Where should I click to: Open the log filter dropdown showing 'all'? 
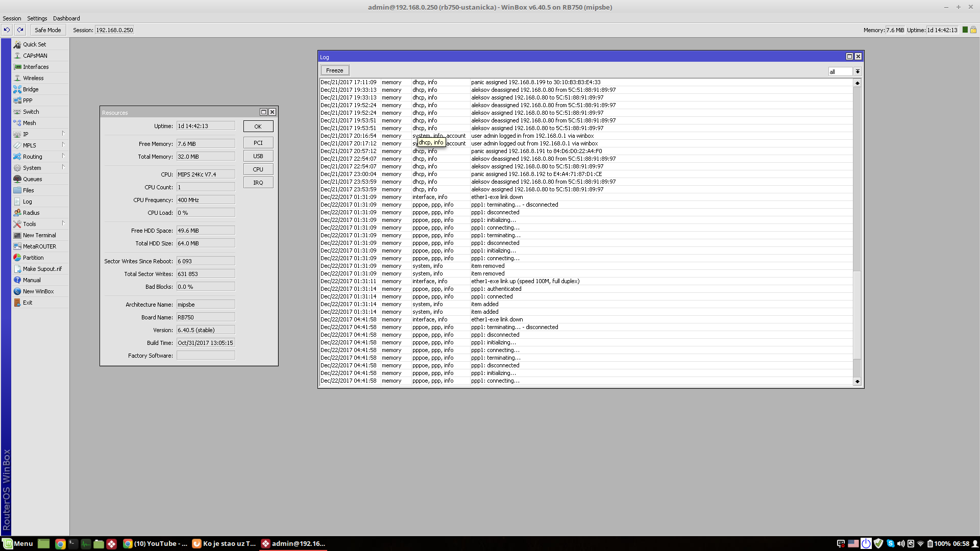point(858,71)
